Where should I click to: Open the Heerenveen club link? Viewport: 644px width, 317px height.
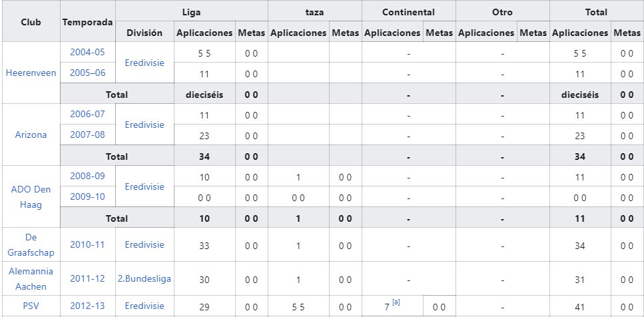[x=31, y=73]
